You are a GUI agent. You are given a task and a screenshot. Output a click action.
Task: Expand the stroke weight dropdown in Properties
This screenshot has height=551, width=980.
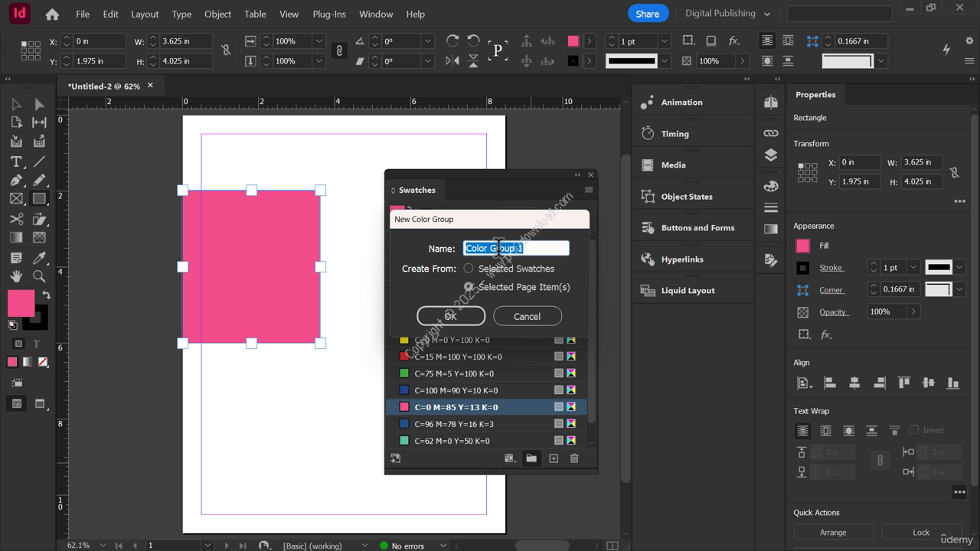tap(913, 267)
